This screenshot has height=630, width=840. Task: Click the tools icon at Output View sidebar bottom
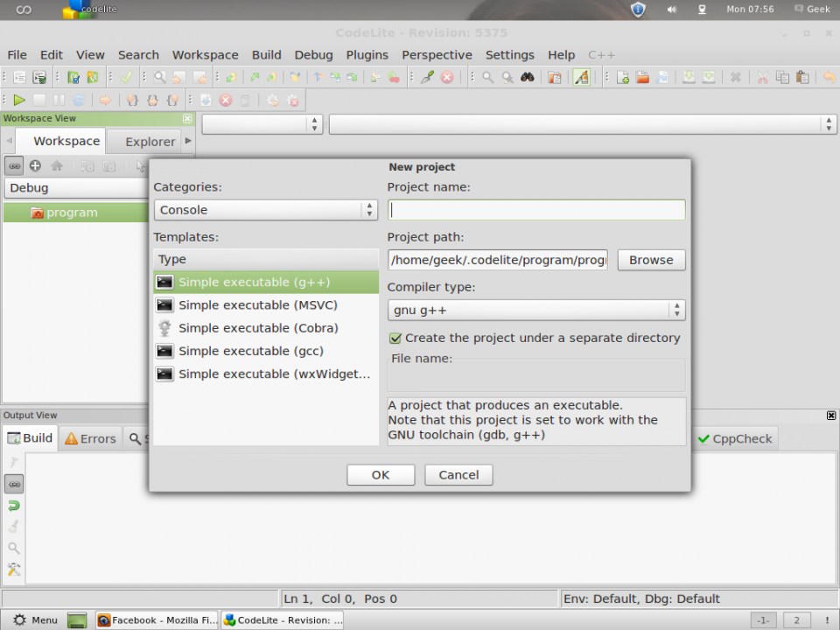[14, 569]
